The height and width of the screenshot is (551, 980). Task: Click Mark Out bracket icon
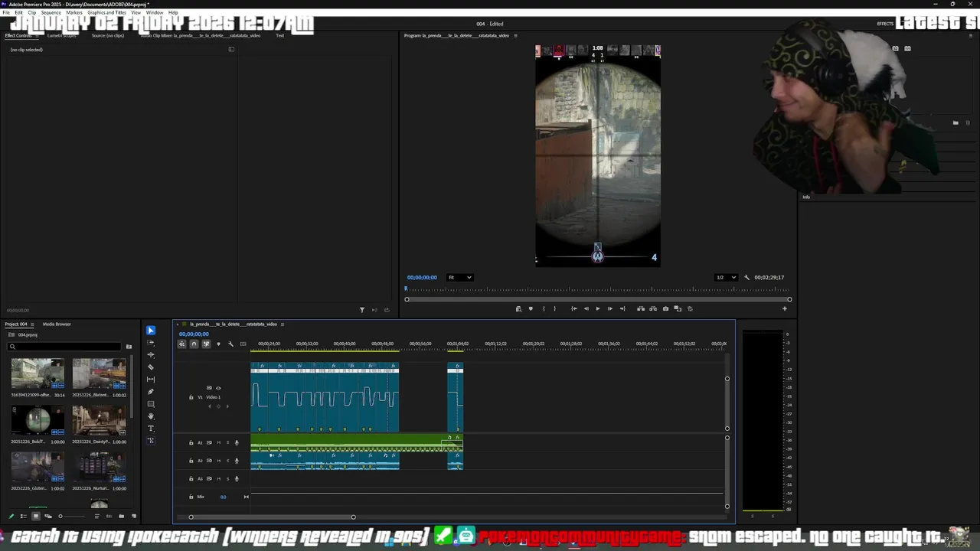coord(555,308)
